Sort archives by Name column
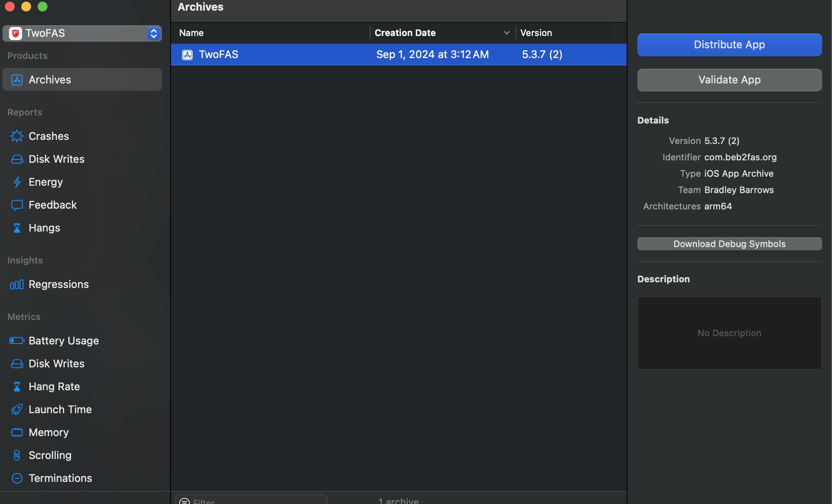This screenshot has width=832, height=504. tap(271, 33)
